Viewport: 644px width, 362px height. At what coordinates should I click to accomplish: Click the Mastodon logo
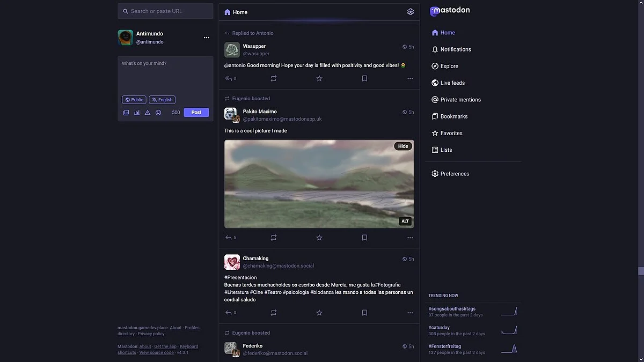pos(450,11)
